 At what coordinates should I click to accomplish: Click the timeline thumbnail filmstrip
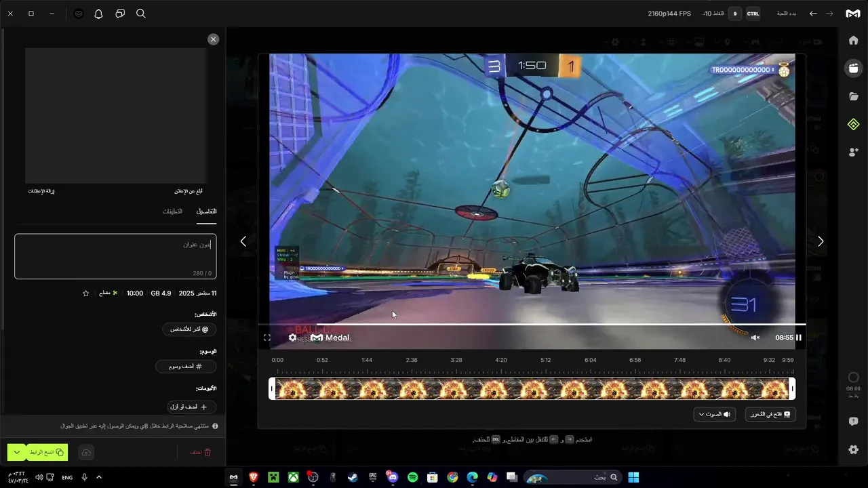[532, 388]
